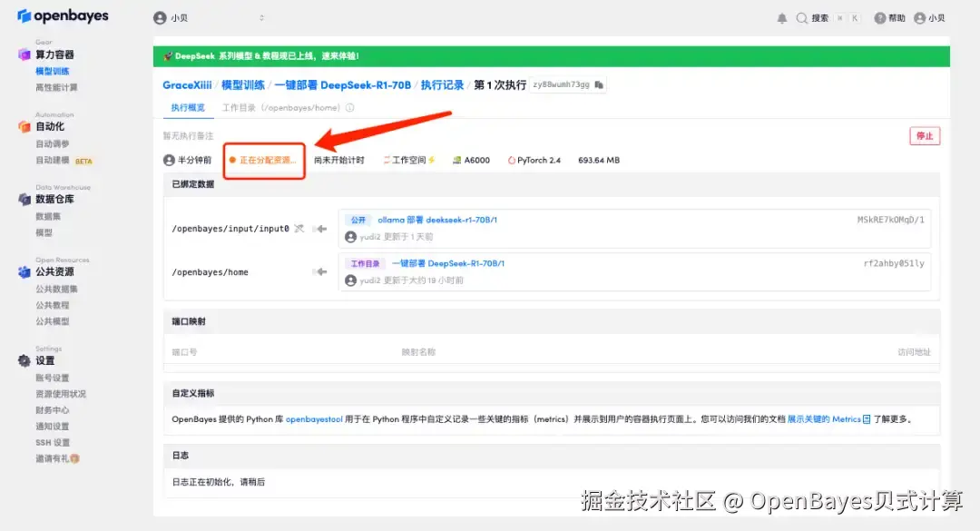The image size is (980, 531).
Task: Click the GraceXiiii breadcrumb link
Action: [x=187, y=85]
